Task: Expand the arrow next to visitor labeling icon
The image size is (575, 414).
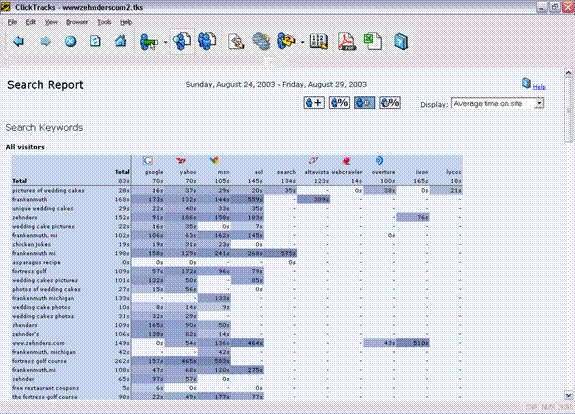Action: (165, 42)
